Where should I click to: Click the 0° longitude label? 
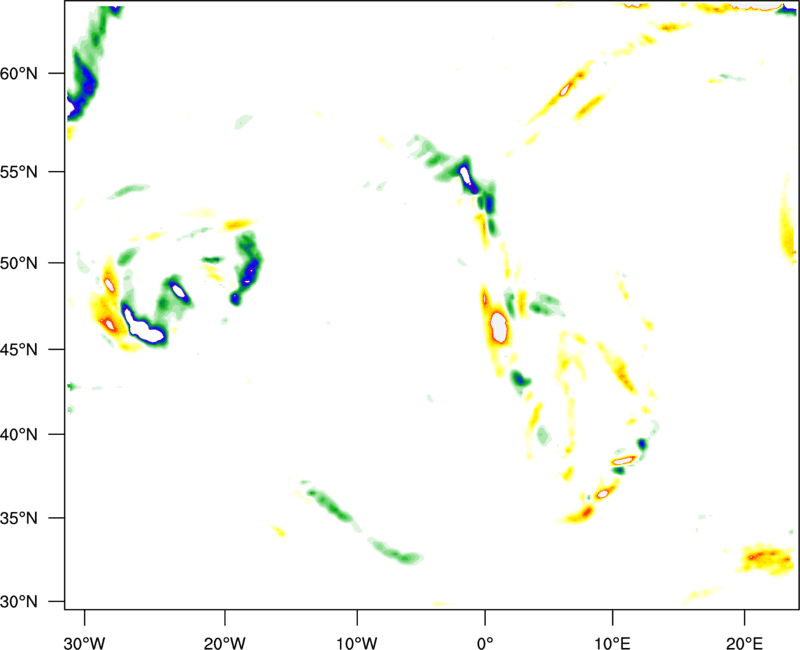pos(485,643)
